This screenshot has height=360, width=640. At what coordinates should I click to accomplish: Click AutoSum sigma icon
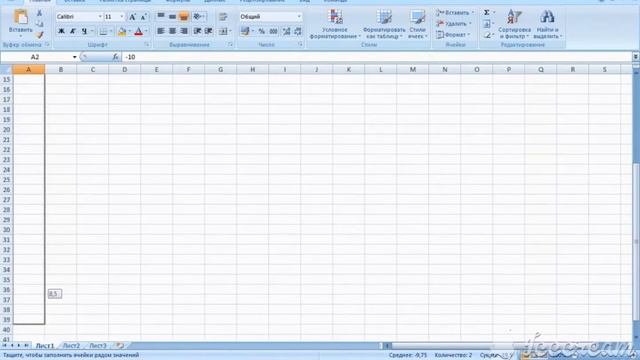point(487,13)
